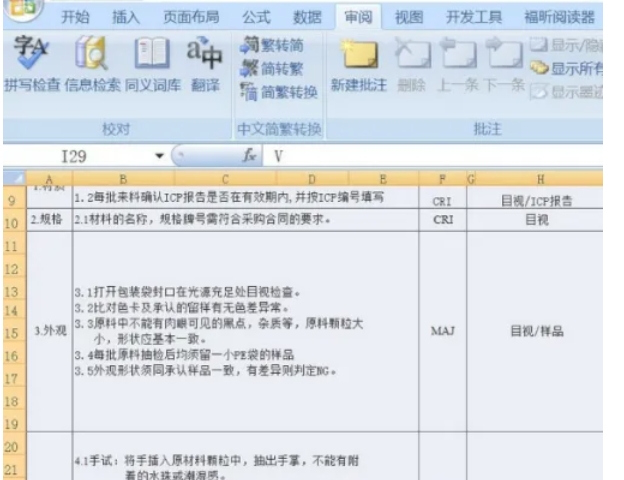Viewport: 624px width, 480px height.
Task: Run the spelling check (拼写检查)
Action: (32, 64)
